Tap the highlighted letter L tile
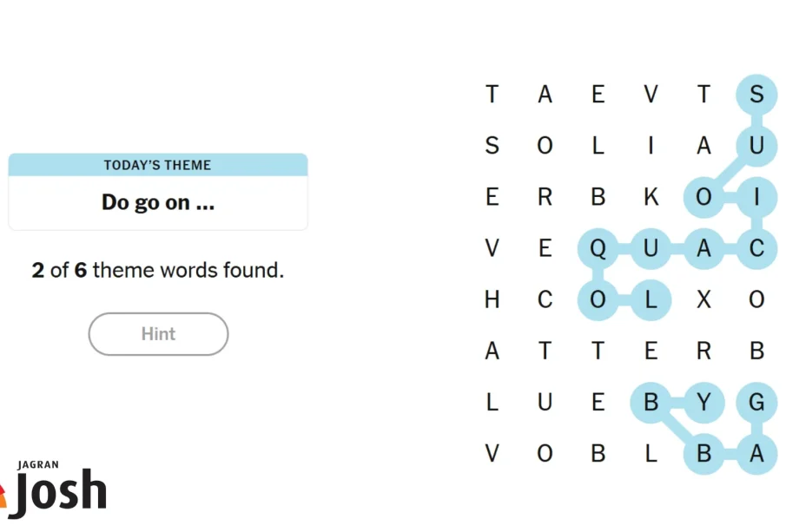Screen dimensions: 786x532 point(651,300)
